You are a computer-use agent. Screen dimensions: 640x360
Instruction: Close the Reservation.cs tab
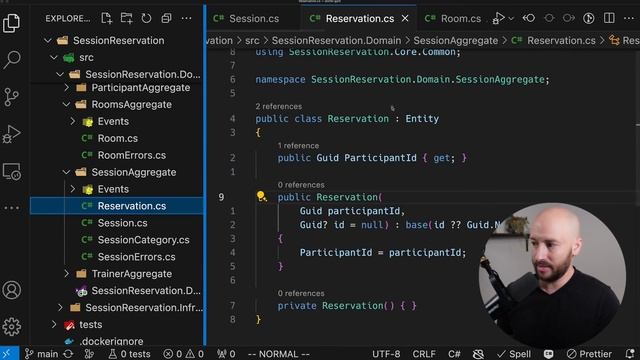405,19
